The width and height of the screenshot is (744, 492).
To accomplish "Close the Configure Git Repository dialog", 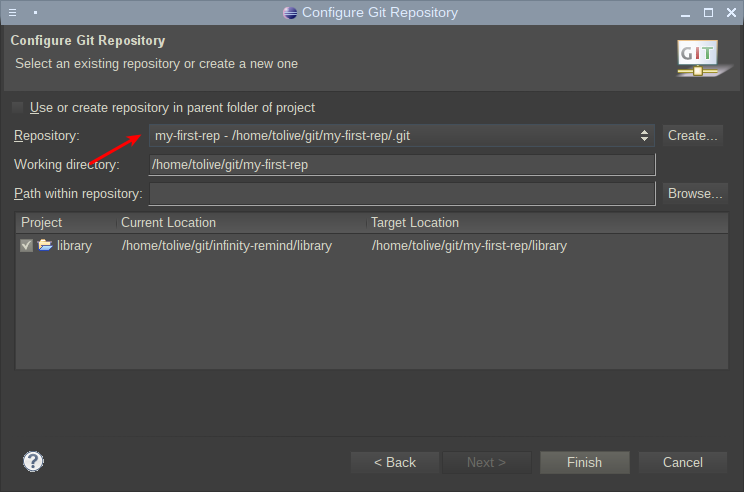I will tap(731, 13).
